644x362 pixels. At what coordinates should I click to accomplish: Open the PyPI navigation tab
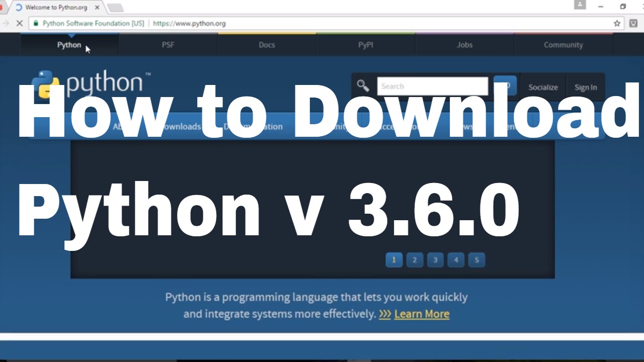pyautogui.click(x=366, y=45)
